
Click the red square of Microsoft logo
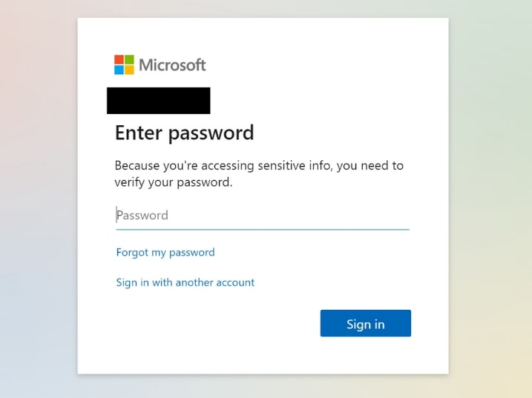pos(119,60)
